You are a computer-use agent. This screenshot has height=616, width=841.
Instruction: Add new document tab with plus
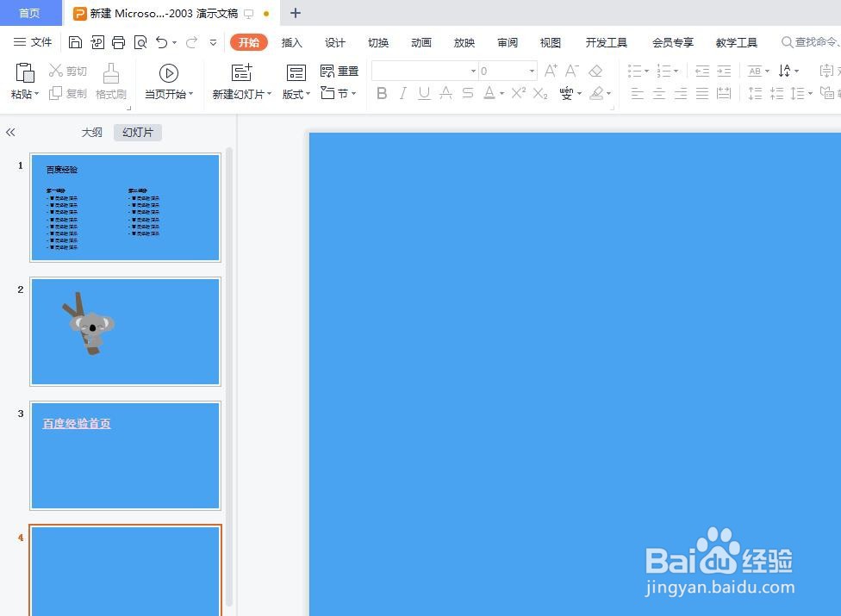click(295, 13)
